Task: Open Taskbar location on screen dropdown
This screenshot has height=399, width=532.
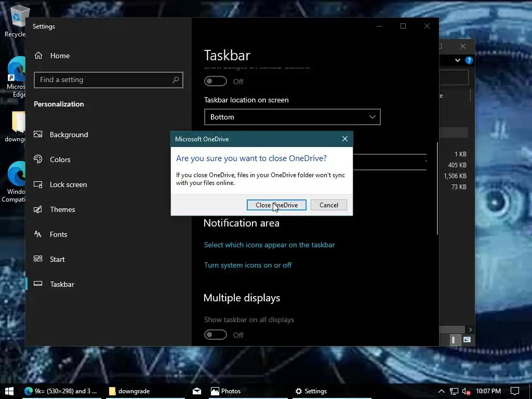Action: (x=292, y=117)
